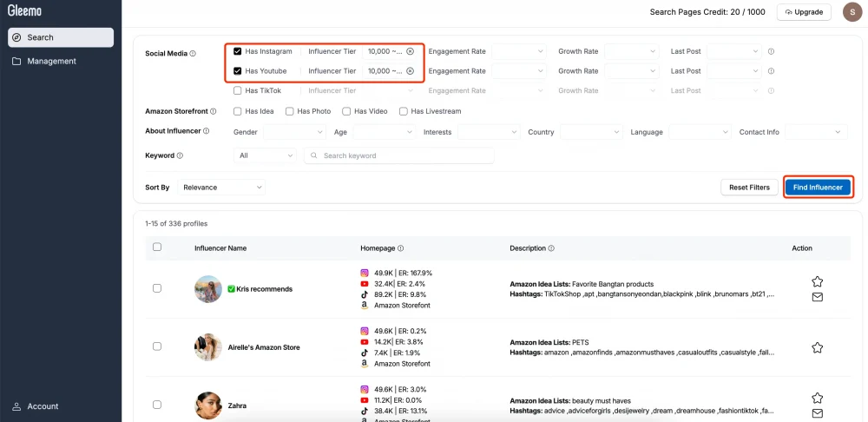Click Find Influencer button

coord(818,188)
